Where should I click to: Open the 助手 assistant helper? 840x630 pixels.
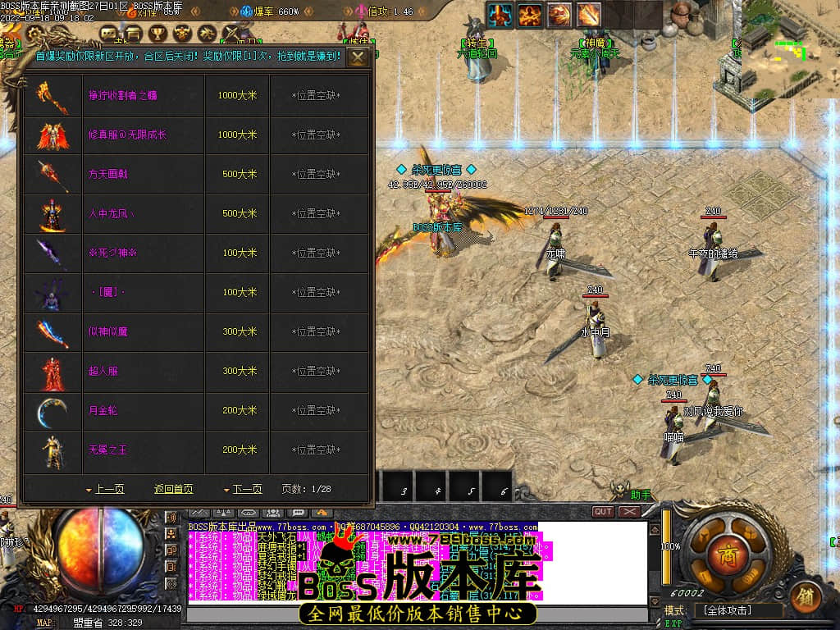click(641, 495)
